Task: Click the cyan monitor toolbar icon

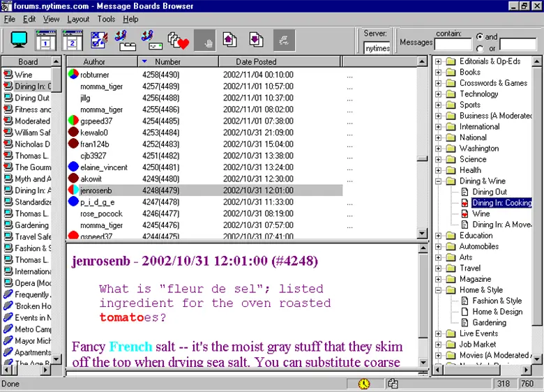Action: coord(19,40)
